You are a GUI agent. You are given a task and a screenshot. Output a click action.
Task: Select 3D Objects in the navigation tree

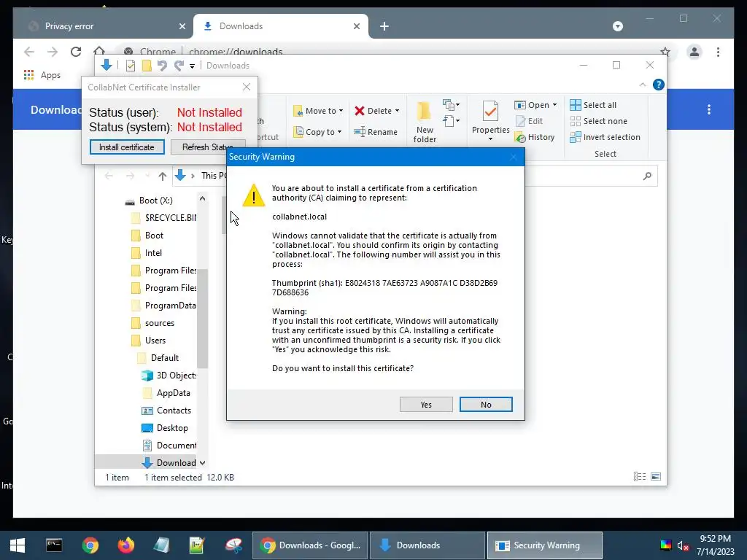click(x=169, y=376)
